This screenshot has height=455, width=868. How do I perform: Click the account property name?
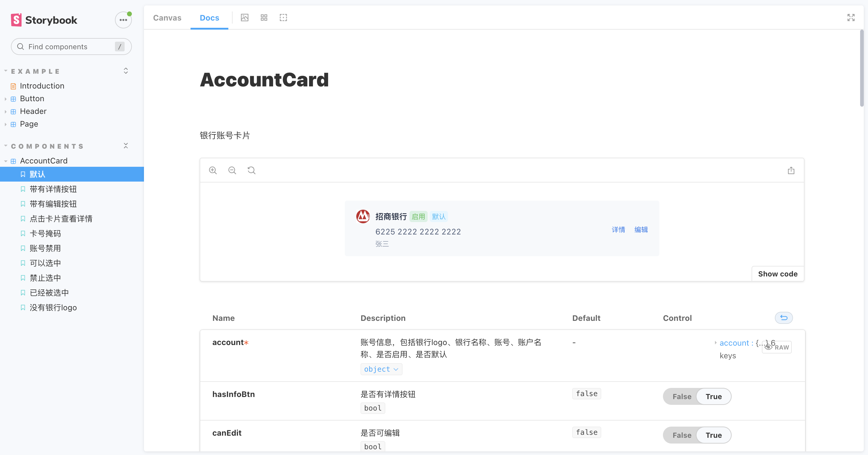pyautogui.click(x=228, y=342)
